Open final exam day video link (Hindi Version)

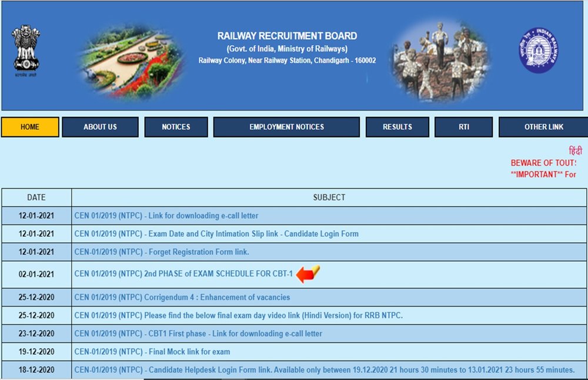[239, 315]
